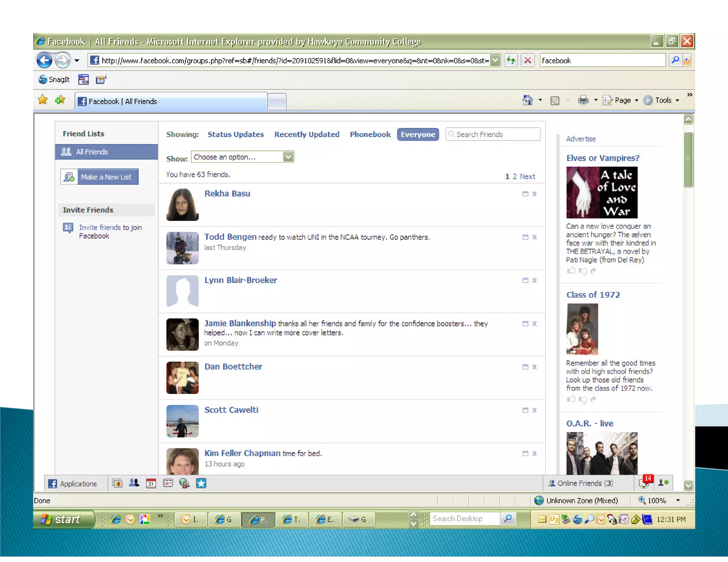The image size is (728, 562).
Task: Click Internet Explorer quick launch icon
Action: [116, 519]
